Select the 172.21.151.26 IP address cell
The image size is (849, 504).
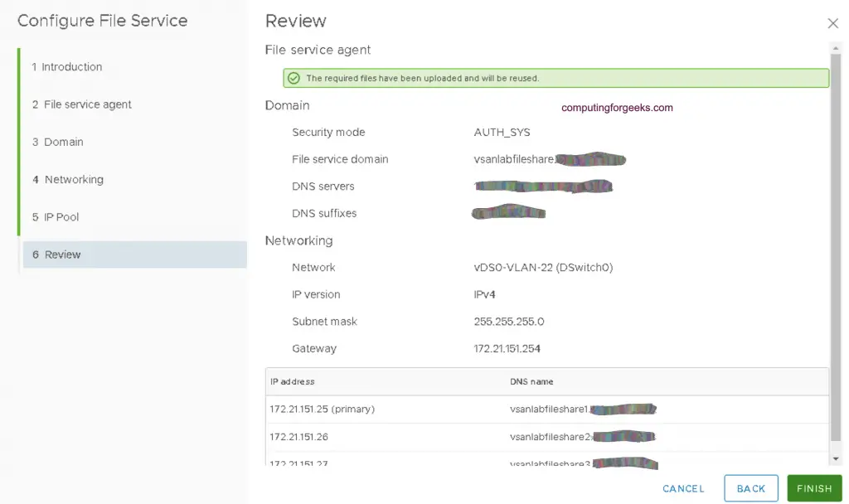(298, 436)
